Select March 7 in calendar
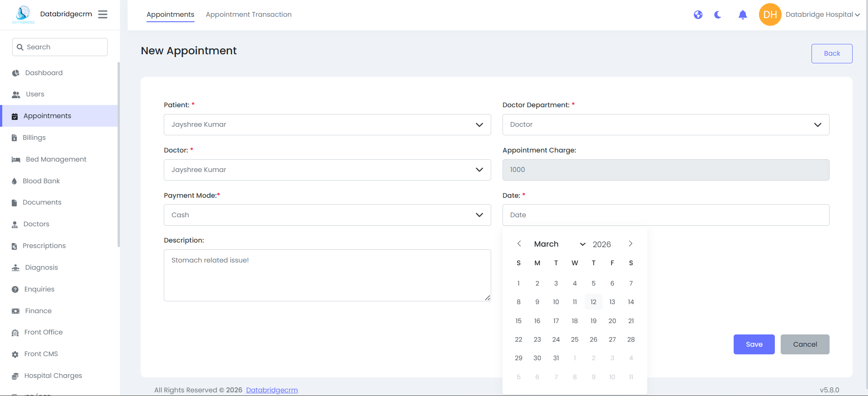The width and height of the screenshot is (868, 396). [x=631, y=283]
